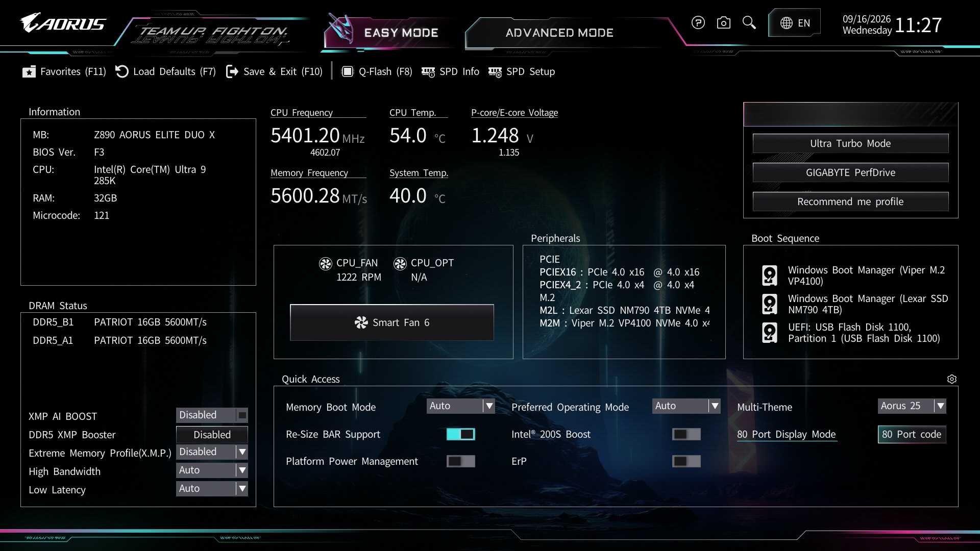This screenshot has height=551, width=980.
Task: Open the search magnifier icon
Action: [749, 23]
